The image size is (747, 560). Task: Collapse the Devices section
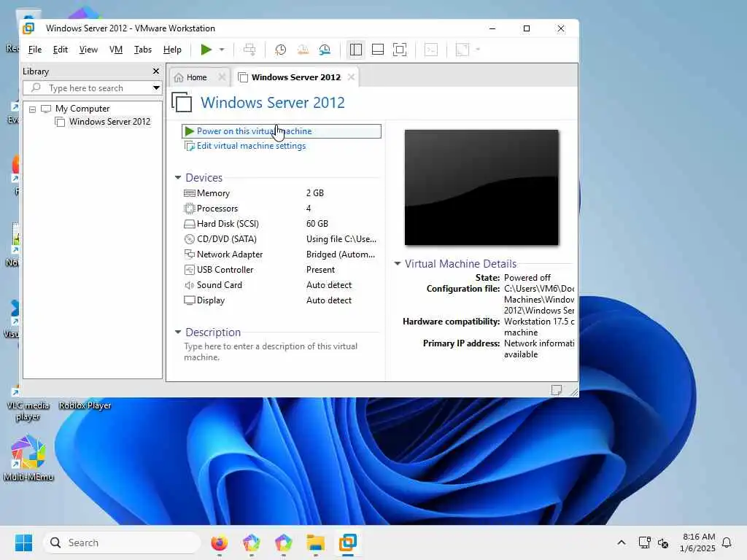point(178,178)
